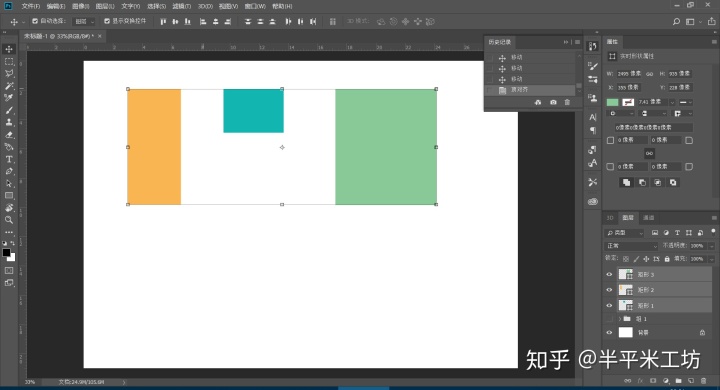The width and height of the screenshot is (720, 390).
Task: Open the layer filter type dropdown
Action: tap(625, 233)
